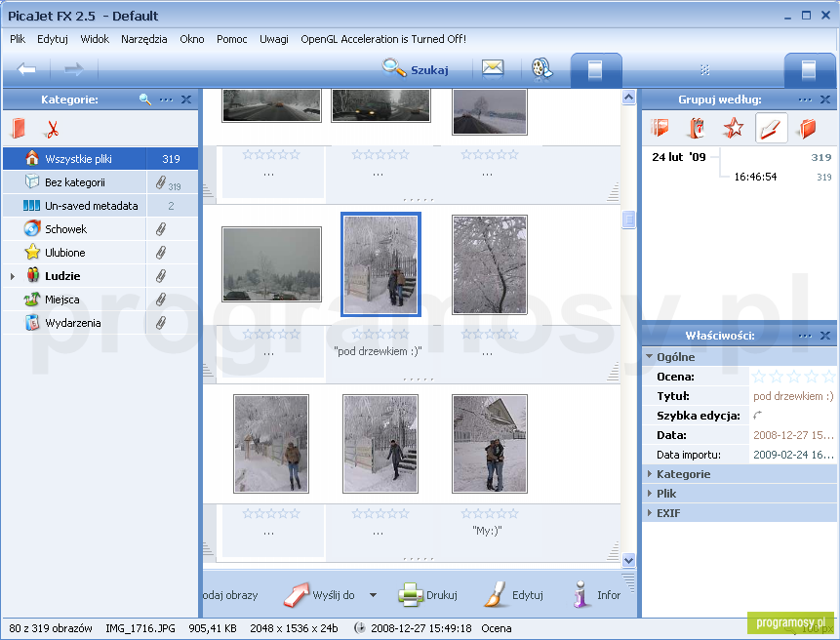
Task: Click the Szybka edycja quick edit icon
Action: pyautogui.click(x=757, y=415)
